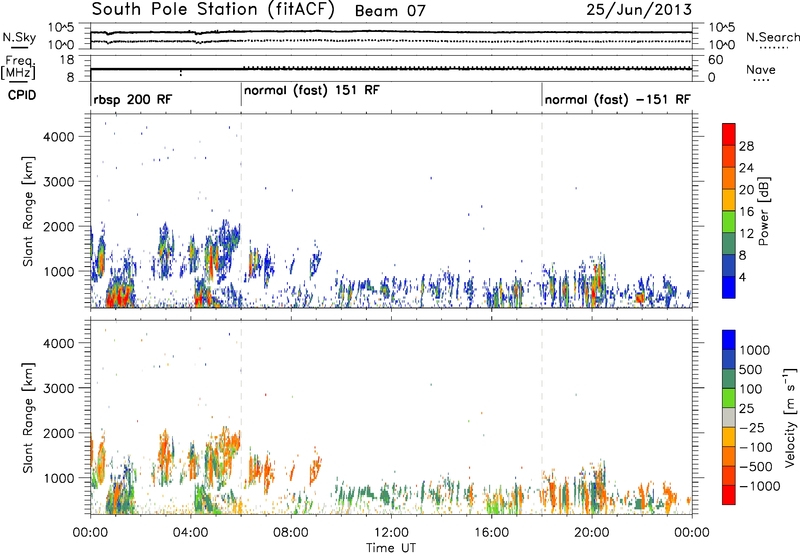Click the solid line sample under 'N.Sky'
Image resolution: width=800 pixels, height=554 pixels.
point(19,48)
